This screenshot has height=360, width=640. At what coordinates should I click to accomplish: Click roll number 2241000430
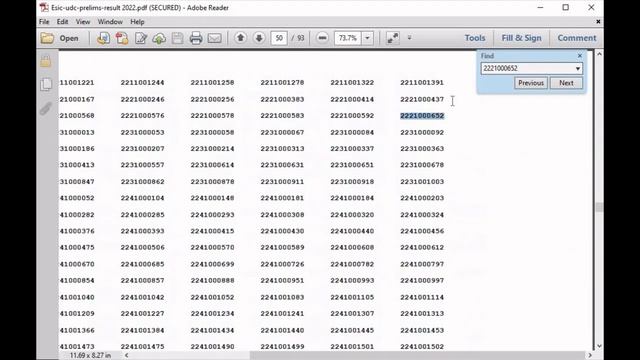[282, 231]
